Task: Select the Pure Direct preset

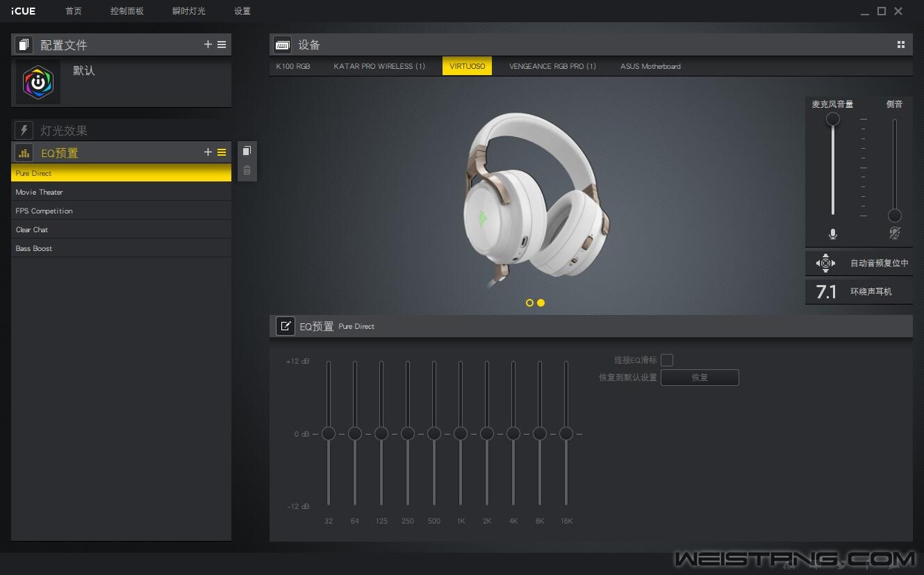Action: (121, 173)
